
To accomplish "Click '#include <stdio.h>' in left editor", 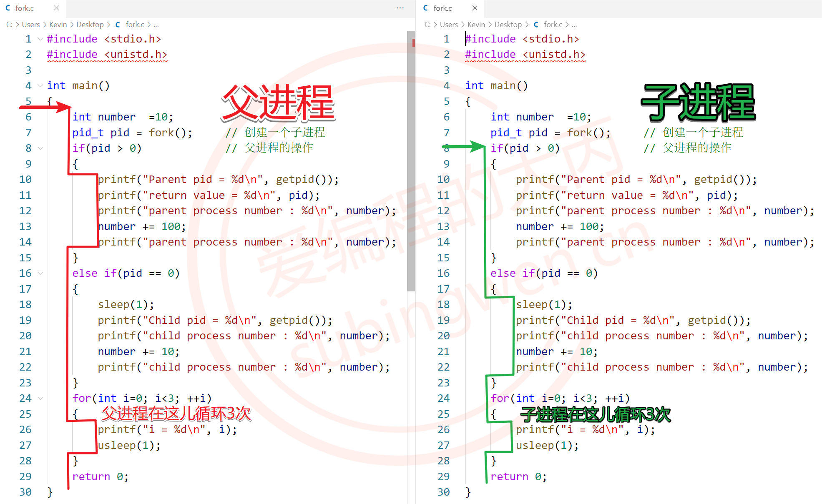I will (x=104, y=39).
